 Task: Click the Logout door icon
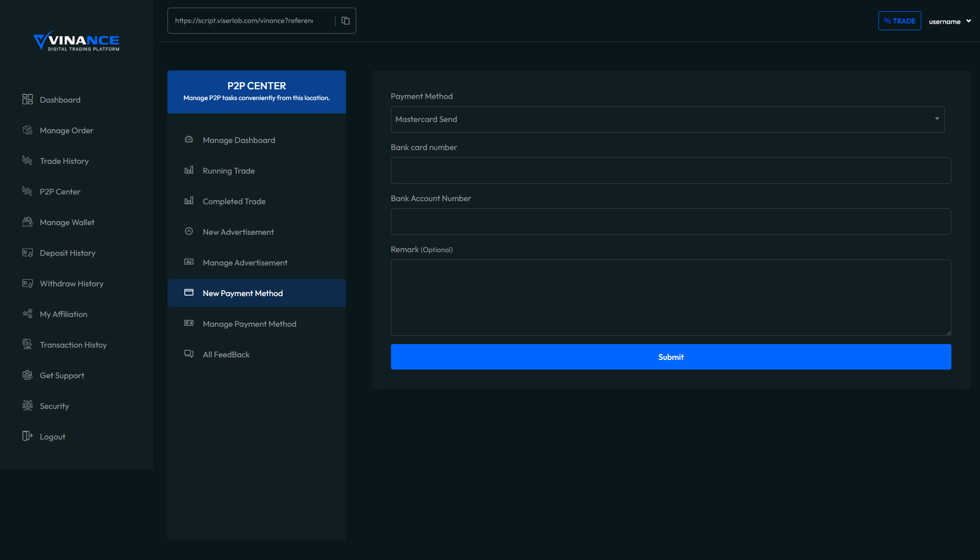(x=28, y=436)
